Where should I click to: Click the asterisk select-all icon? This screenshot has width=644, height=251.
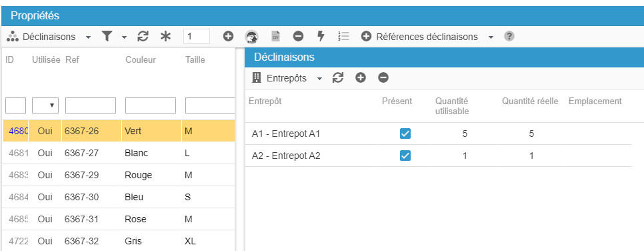point(165,37)
